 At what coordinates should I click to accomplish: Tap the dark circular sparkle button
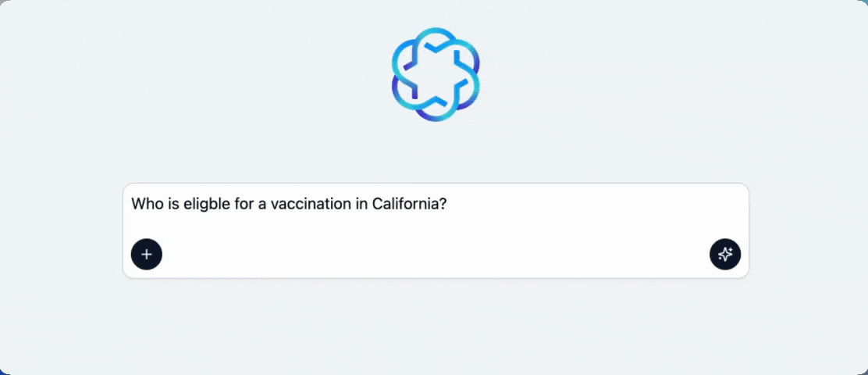pyautogui.click(x=725, y=254)
